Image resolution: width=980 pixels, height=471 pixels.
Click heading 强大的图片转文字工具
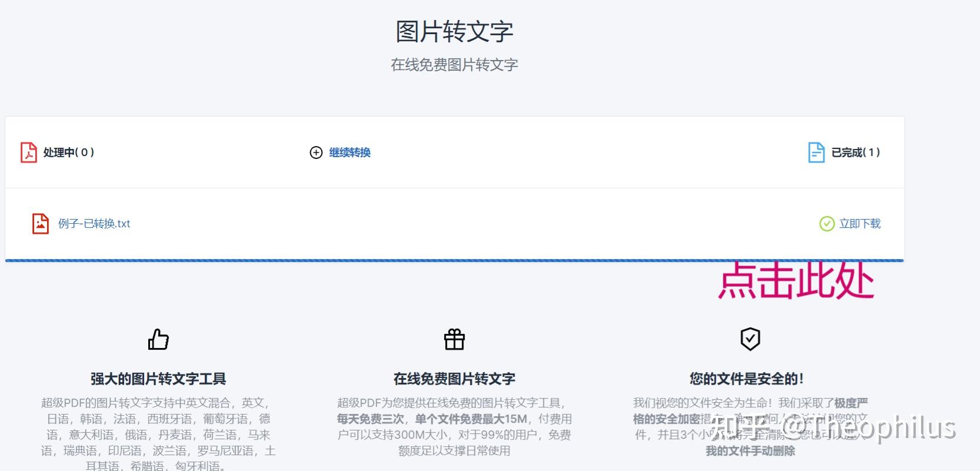(x=158, y=379)
